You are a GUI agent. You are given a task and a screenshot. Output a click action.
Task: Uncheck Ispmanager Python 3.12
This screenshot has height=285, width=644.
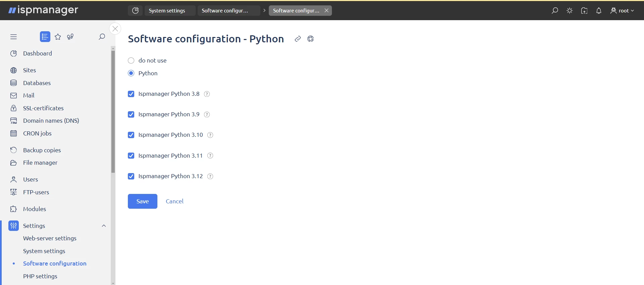131,176
